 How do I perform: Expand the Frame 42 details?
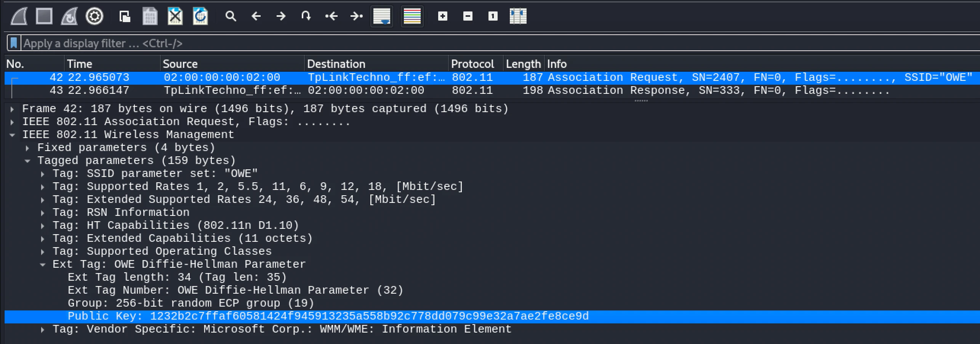[12, 109]
